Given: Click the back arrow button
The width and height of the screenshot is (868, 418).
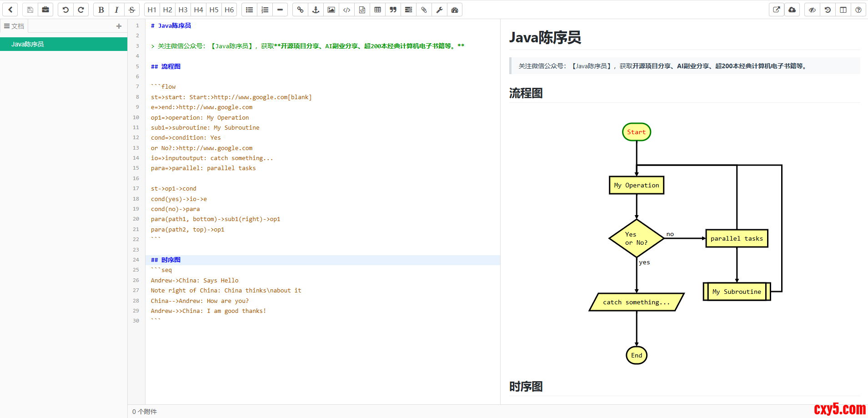Looking at the screenshot, I should point(10,10).
